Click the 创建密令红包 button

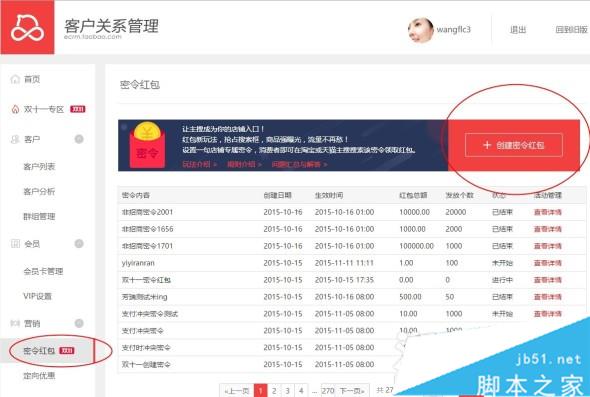(x=514, y=145)
